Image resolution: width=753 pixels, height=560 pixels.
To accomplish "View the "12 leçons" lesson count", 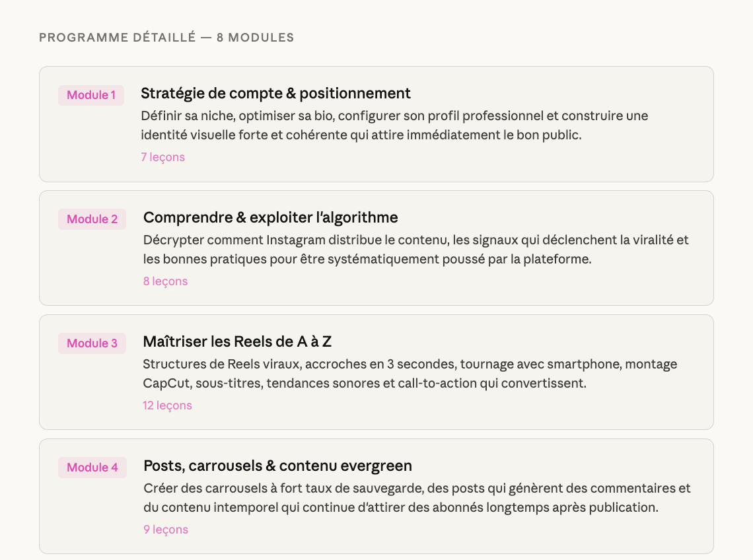I will tap(167, 405).
